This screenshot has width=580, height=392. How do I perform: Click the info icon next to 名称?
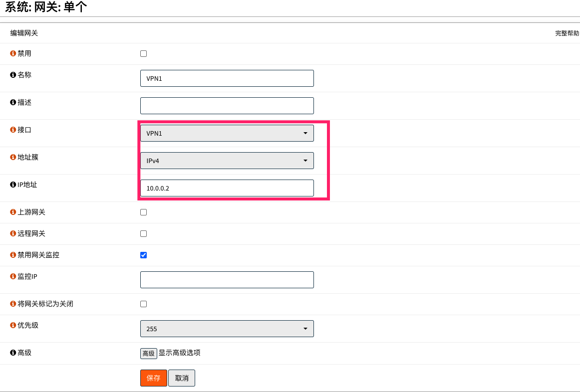pos(13,75)
